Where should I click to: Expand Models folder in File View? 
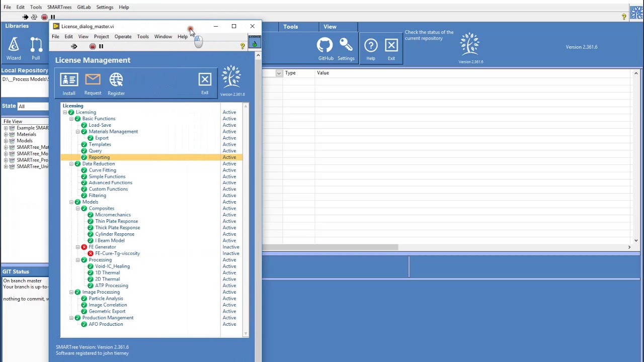coord(6,141)
